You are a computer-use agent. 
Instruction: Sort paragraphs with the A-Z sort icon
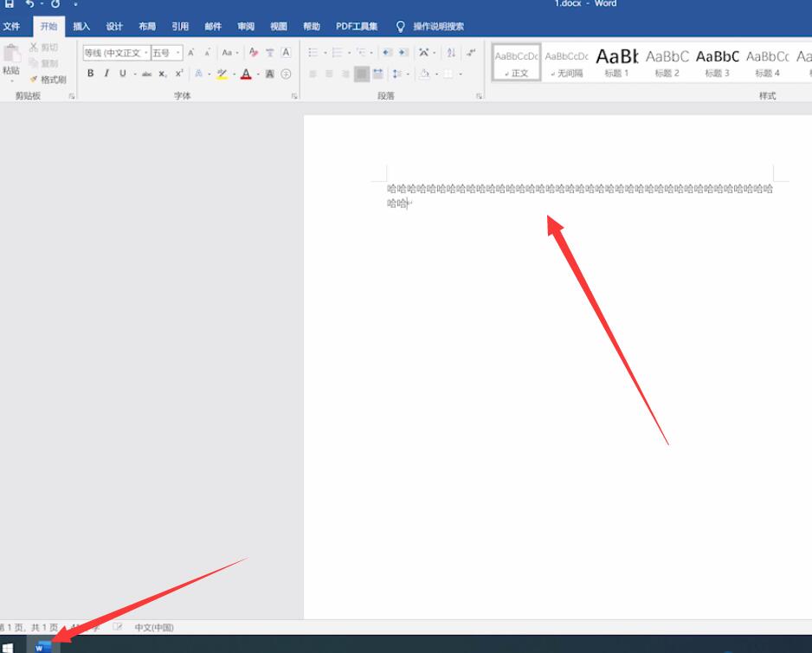(451, 52)
